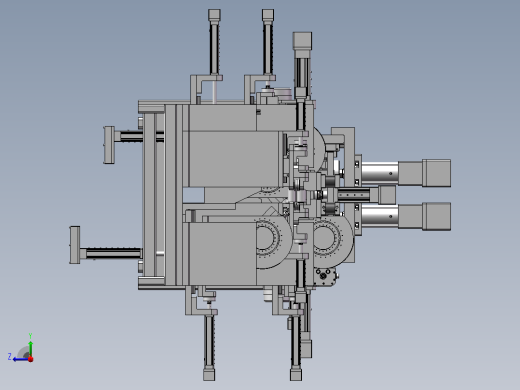Viewport: 520px width, 390px height.
Task: Pick the top-left vertical actuator end cap
Action: [x=214, y=15]
